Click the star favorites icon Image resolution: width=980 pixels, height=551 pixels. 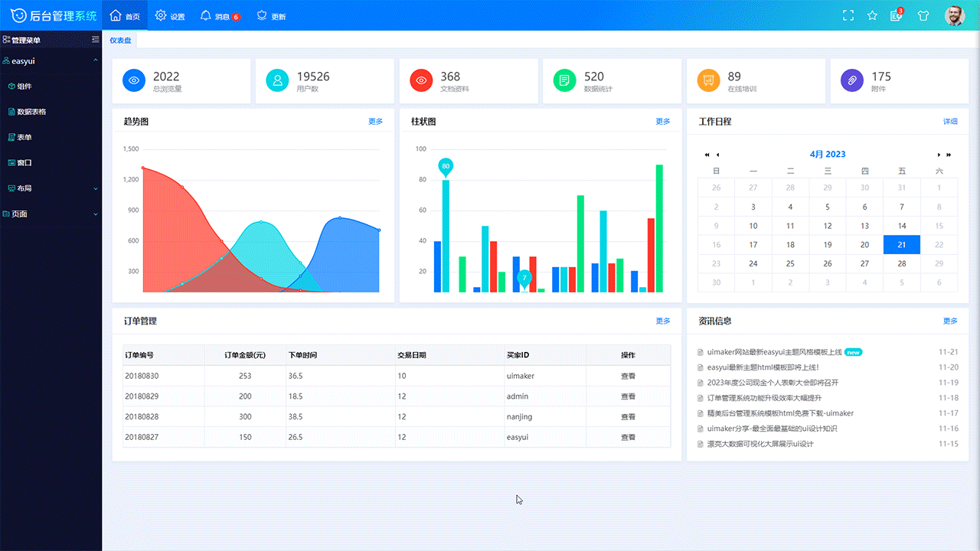[872, 14]
